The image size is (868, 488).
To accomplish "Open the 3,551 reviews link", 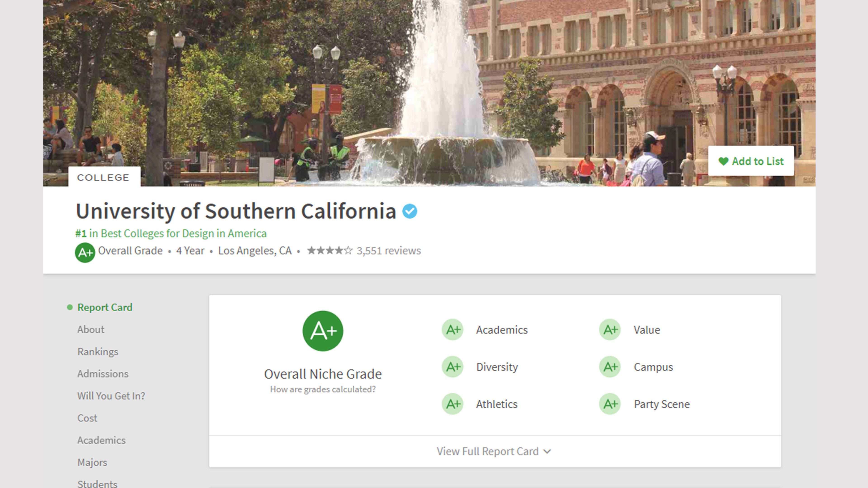I will (389, 251).
